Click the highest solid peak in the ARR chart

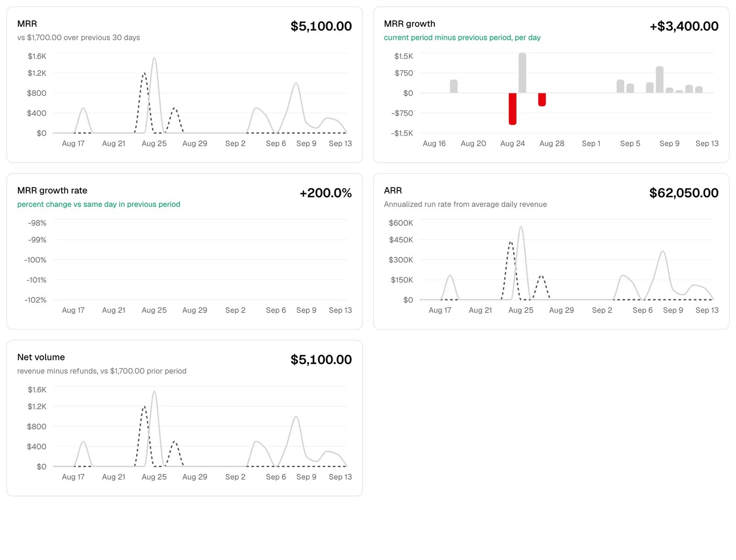click(521, 227)
